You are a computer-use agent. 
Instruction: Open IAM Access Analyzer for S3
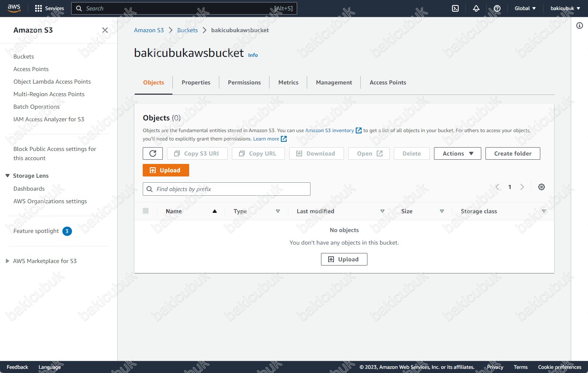point(49,119)
